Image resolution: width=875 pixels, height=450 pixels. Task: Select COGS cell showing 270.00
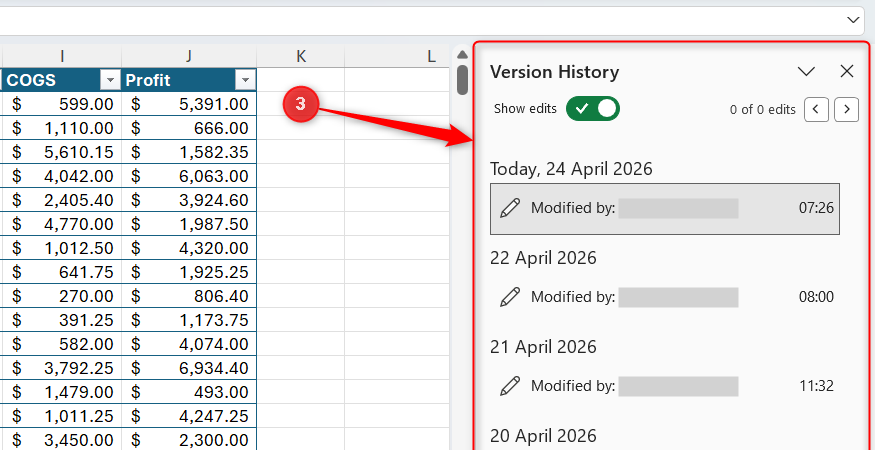click(x=62, y=296)
